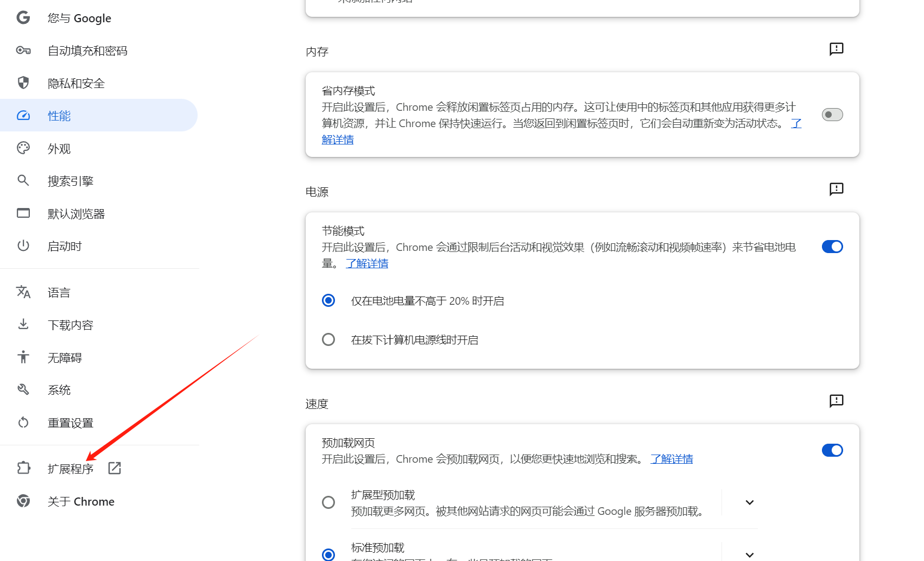This screenshot has width=924, height=561.
Task: Go to 重置设置 page
Action: pos(99,423)
